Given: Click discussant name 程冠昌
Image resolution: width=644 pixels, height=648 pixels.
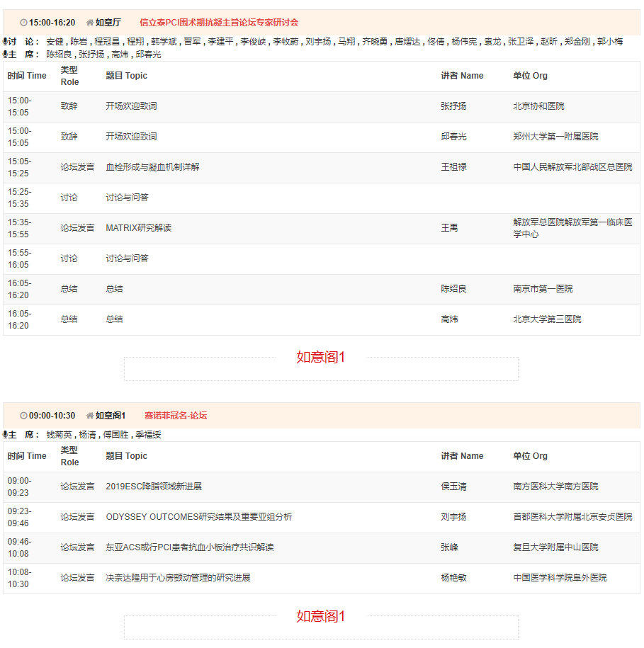Looking at the screenshot, I should pyautogui.click(x=107, y=41).
